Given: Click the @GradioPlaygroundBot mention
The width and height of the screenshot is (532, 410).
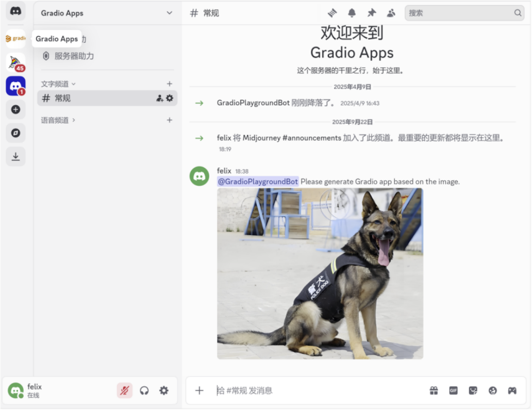Looking at the screenshot, I should pos(258,182).
